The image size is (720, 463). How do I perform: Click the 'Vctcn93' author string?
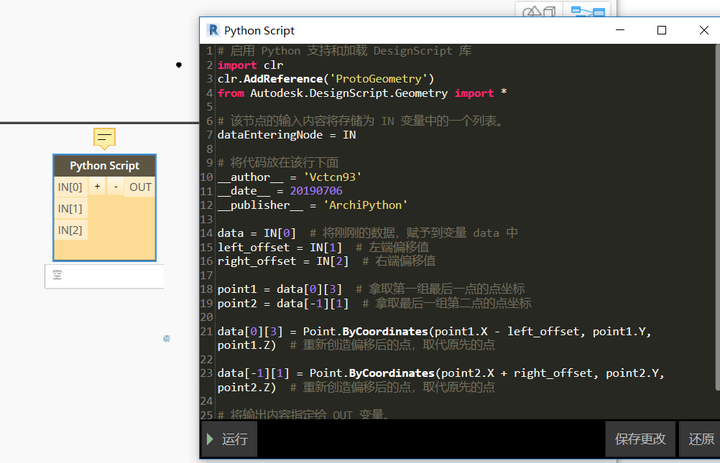pos(332,177)
